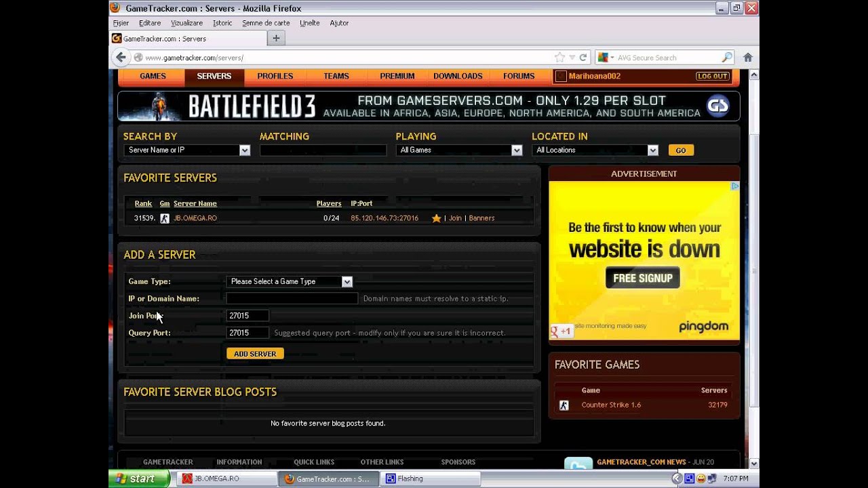868x488 pixels.
Task: Open the GAMETRACKER_COM NEWS link
Action: (642, 462)
